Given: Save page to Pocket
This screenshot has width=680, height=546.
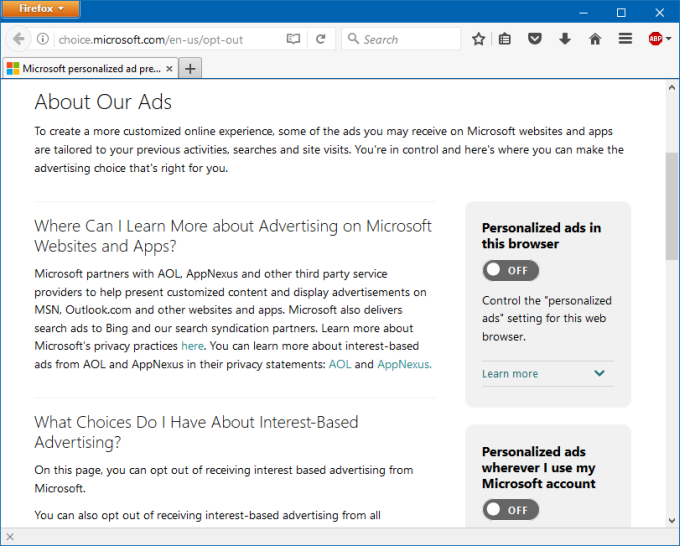Looking at the screenshot, I should 535,39.
